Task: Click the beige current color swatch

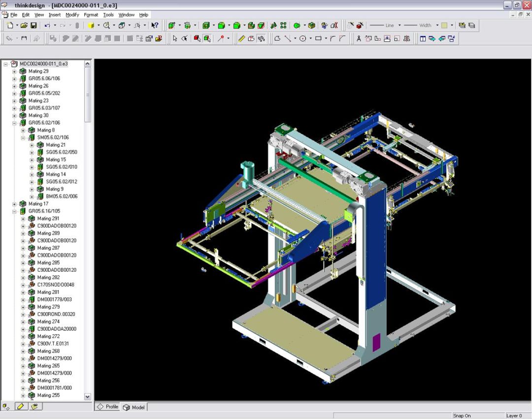Action: pos(444,26)
